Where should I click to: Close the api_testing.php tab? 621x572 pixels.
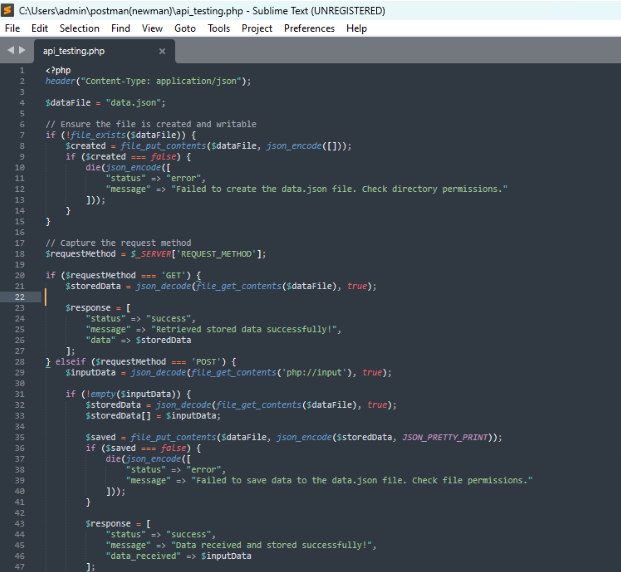click(162, 51)
